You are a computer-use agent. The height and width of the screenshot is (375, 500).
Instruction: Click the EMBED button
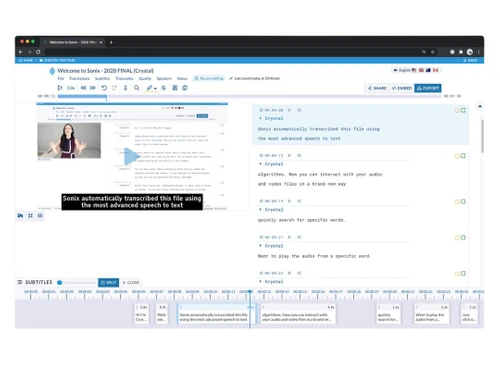coord(402,88)
